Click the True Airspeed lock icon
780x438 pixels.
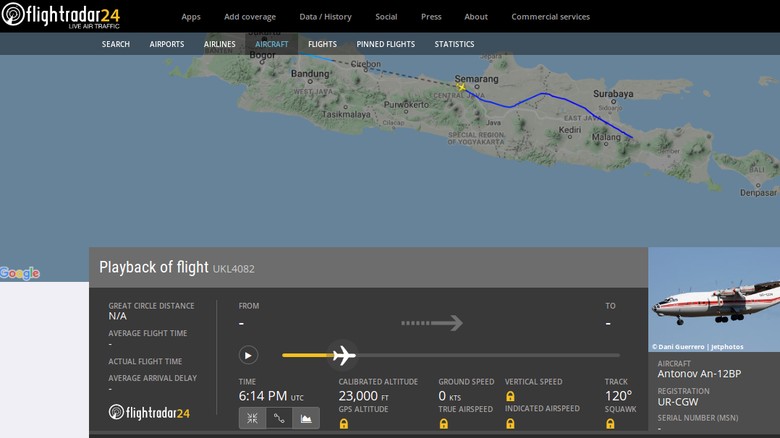444,424
